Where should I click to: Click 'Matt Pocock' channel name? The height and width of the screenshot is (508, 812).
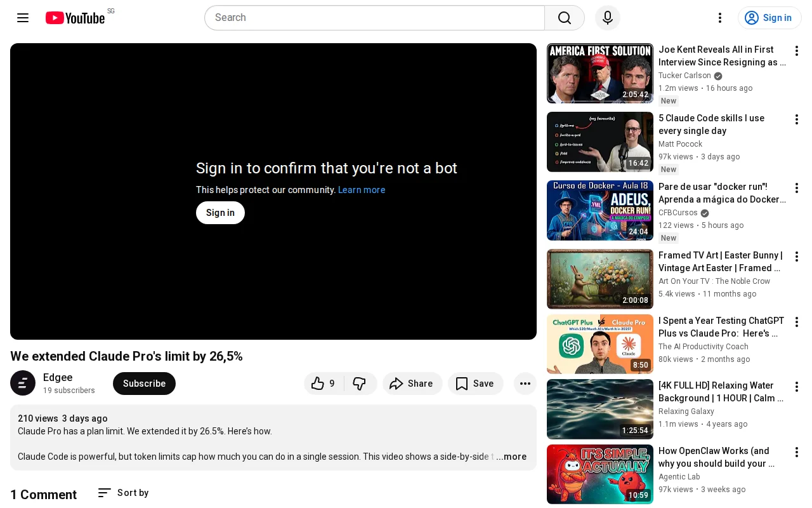tap(681, 144)
